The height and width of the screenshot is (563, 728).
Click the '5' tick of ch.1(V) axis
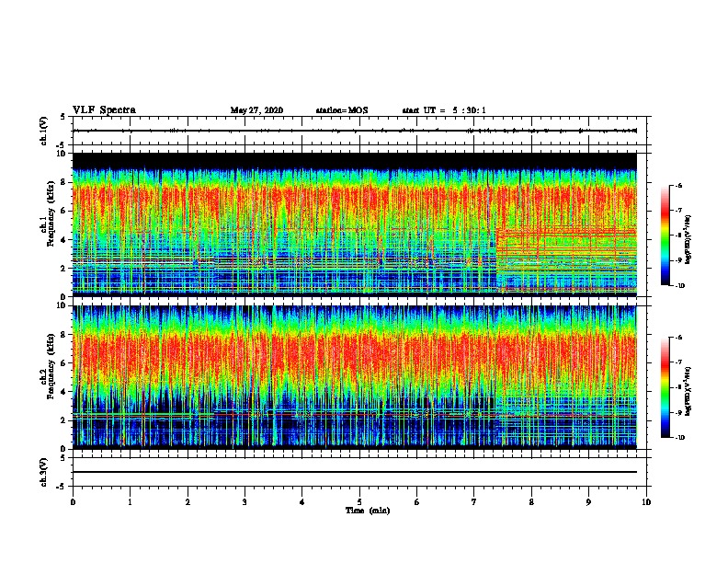pos(64,117)
